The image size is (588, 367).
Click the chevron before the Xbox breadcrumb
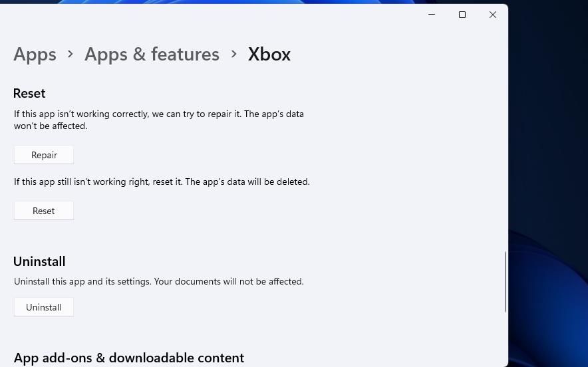pyautogui.click(x=234, y=54)
